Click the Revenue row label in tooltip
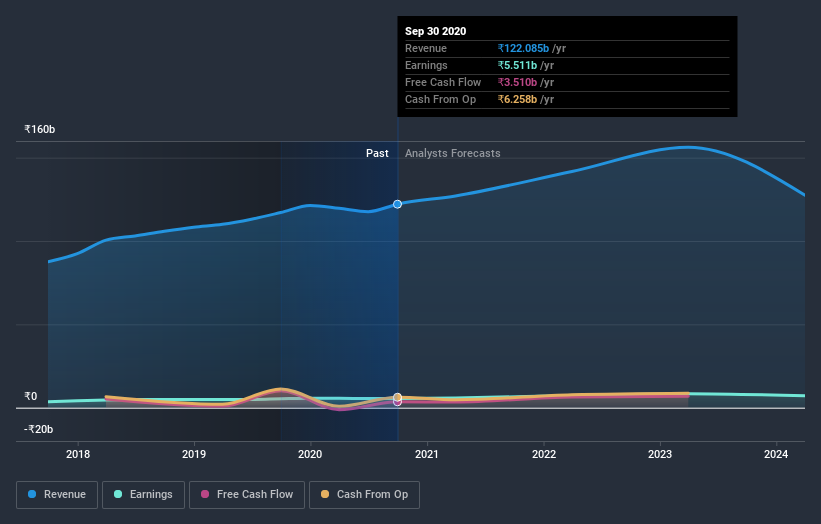This screenshot has height=524, width=821. tap(426, 48)
